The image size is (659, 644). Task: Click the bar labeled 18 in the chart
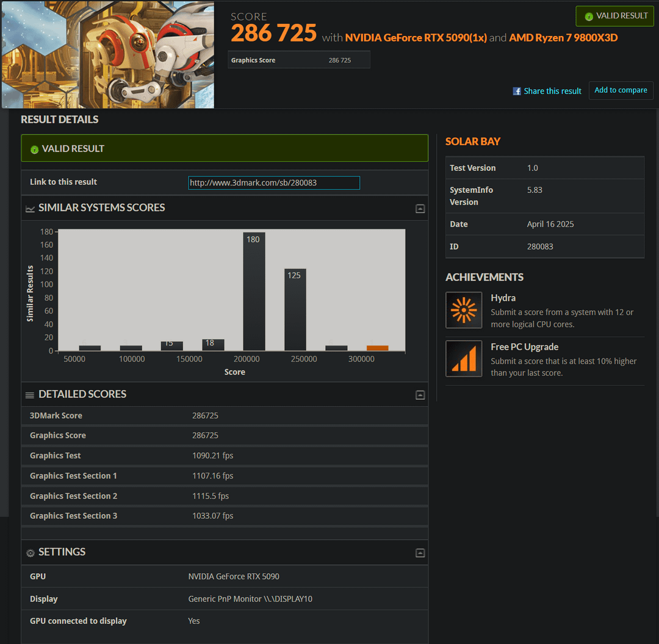click(x=213, y=345)
